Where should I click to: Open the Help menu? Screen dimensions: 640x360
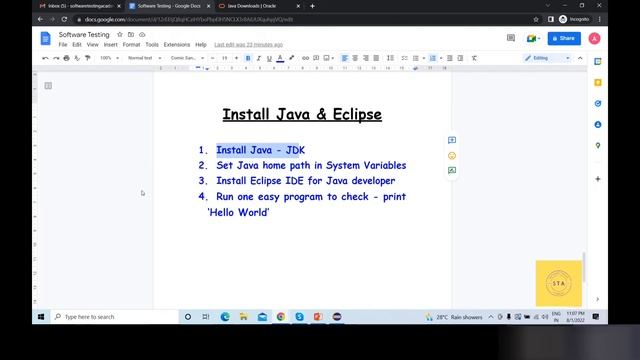coord(201,44)
